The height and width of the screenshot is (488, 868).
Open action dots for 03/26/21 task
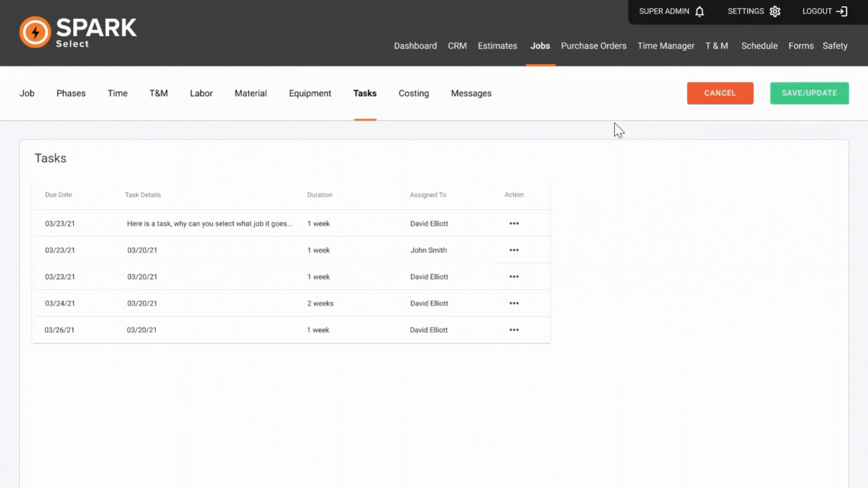pos(514,330)
